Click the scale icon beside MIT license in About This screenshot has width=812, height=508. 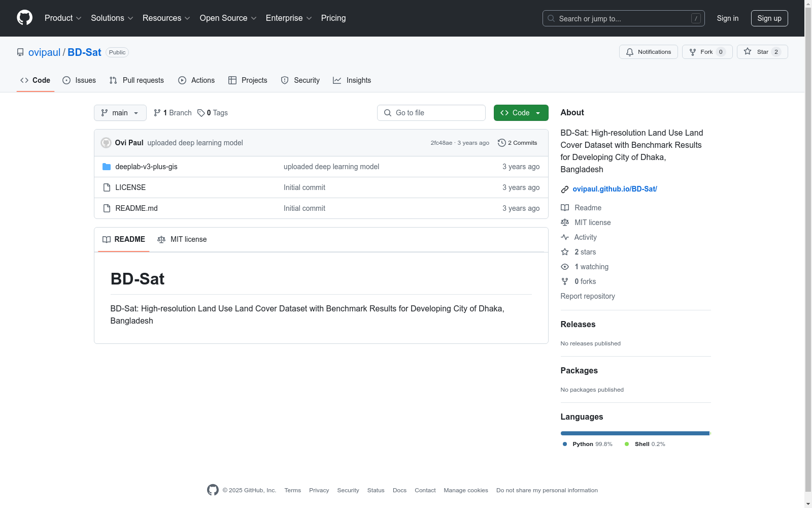coord(565,223)
